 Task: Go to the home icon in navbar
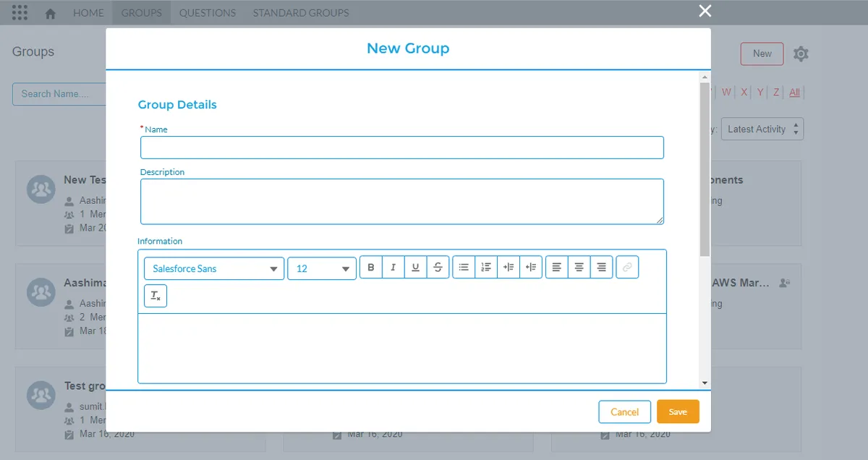51,14
